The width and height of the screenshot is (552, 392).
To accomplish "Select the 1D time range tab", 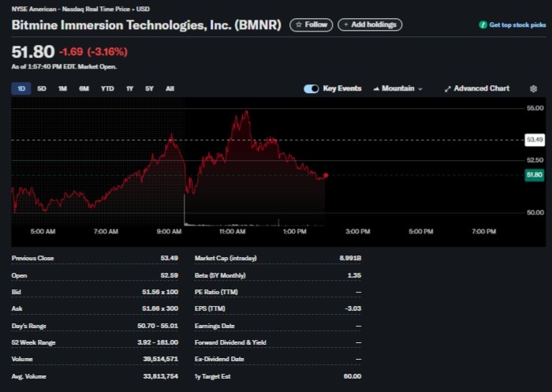I will 21,88.
